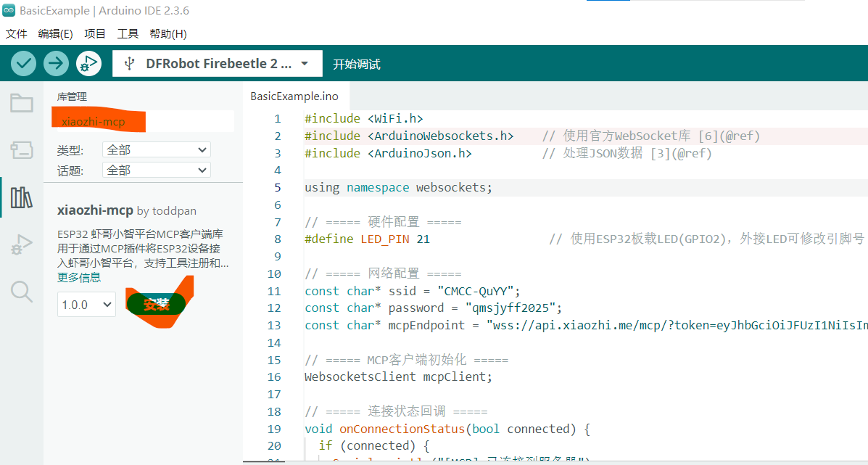The width and height of the screenshot is (868, 465).
Task: Click the ssid "CMCC-QuYY" code line
Action: [413, 291]
